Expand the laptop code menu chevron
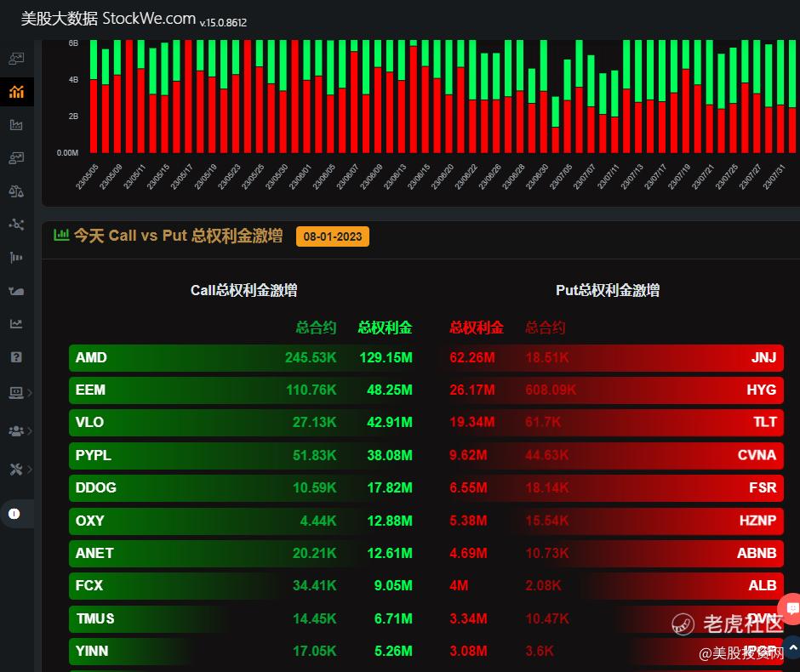Screen dimensions: 800x672 [x=30, y=393]
